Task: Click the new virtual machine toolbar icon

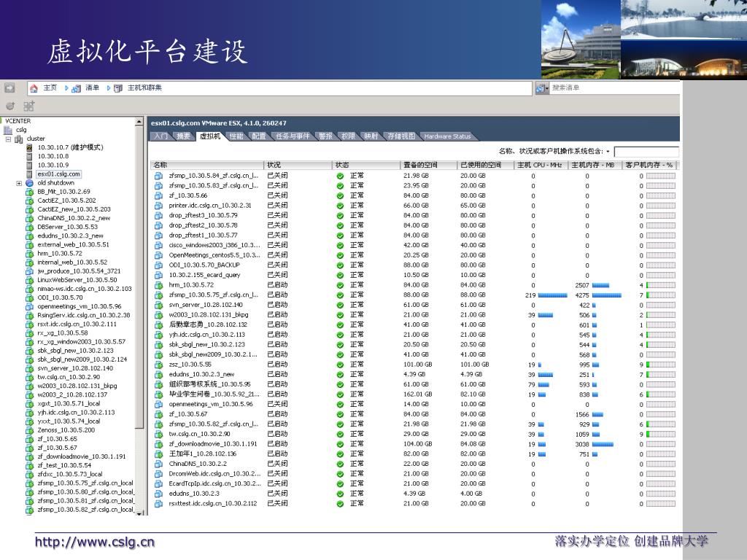Action: tap(28, 106)
